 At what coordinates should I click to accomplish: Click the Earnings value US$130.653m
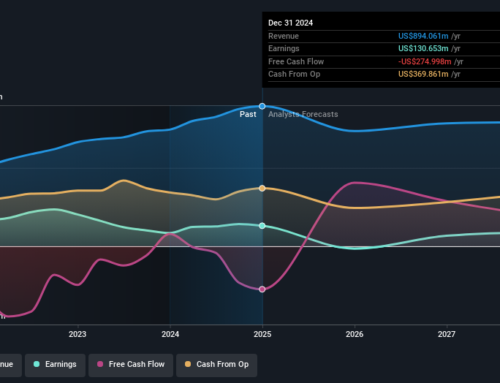(423, 49)
